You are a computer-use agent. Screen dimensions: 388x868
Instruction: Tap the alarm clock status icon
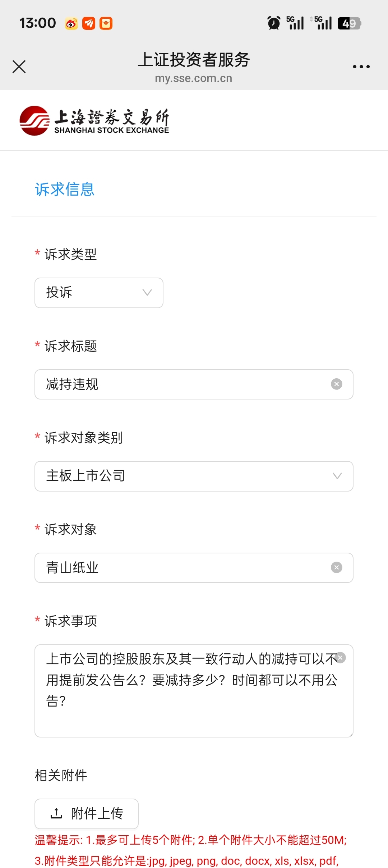tap(274, 23)
